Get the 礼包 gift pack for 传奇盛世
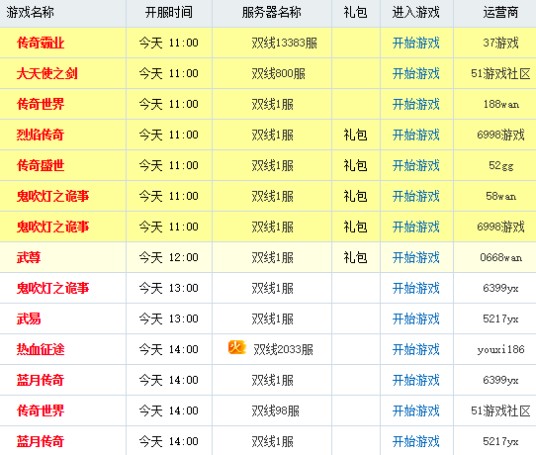Screen dimensions: 536x455 (x=356, y=166)
